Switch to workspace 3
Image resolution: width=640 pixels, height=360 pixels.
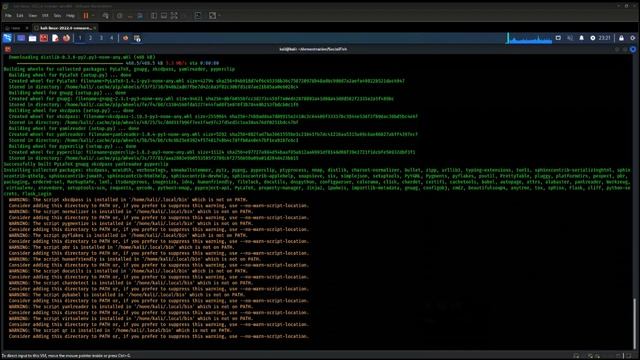point(101,38)
